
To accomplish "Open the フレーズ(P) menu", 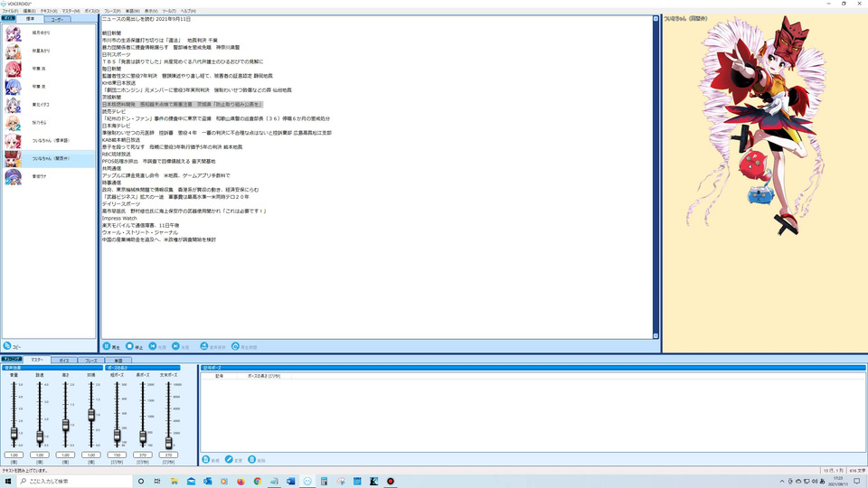I will (112, 11).
